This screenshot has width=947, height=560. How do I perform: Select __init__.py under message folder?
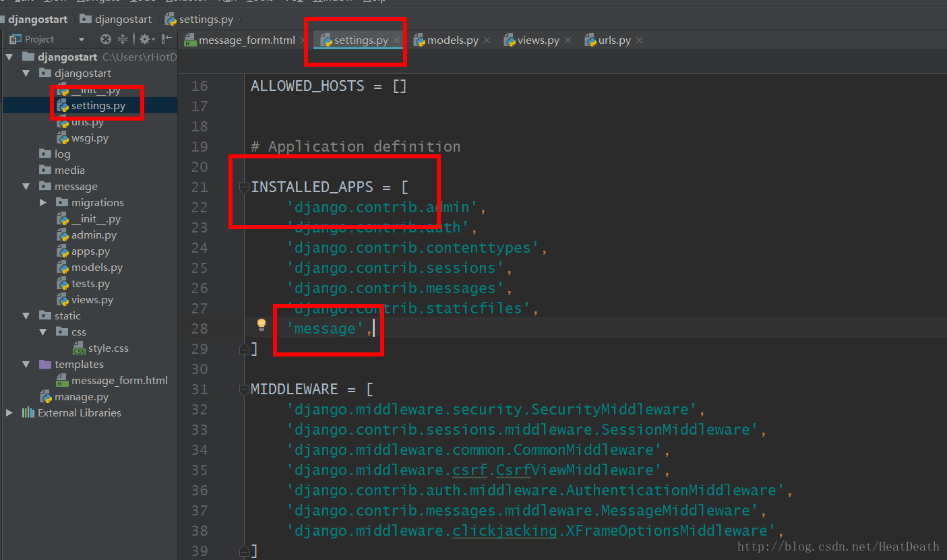point(89,218)
